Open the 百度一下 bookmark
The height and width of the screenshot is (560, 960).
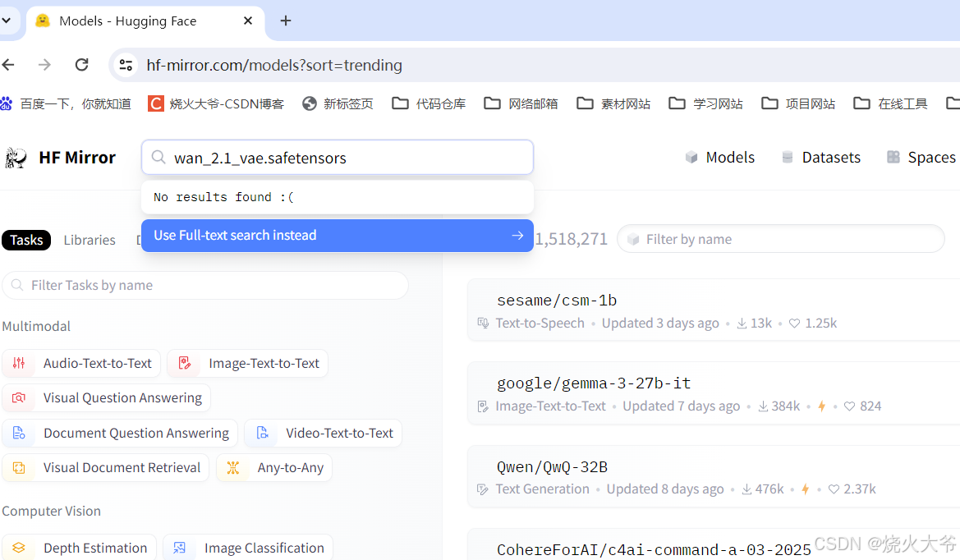click(67, 104)
